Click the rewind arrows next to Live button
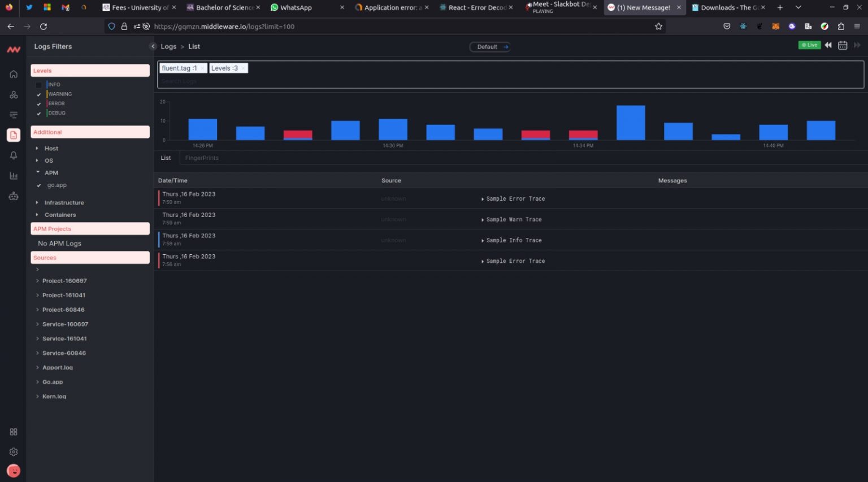 click(828, 45)
